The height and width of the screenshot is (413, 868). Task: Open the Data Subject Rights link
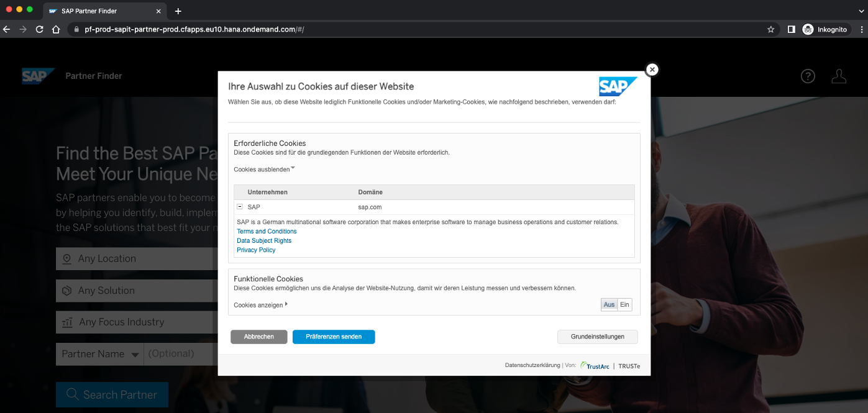[264, 240]
